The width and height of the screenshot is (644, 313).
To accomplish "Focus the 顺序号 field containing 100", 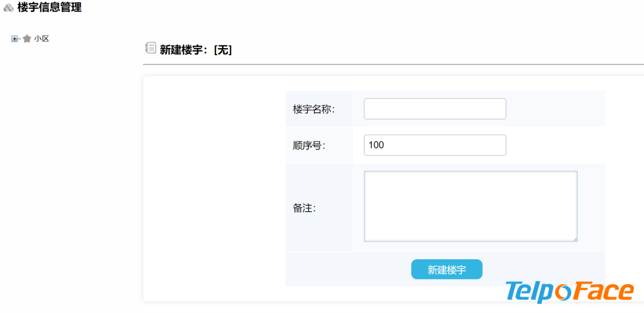I will [435, 145].
